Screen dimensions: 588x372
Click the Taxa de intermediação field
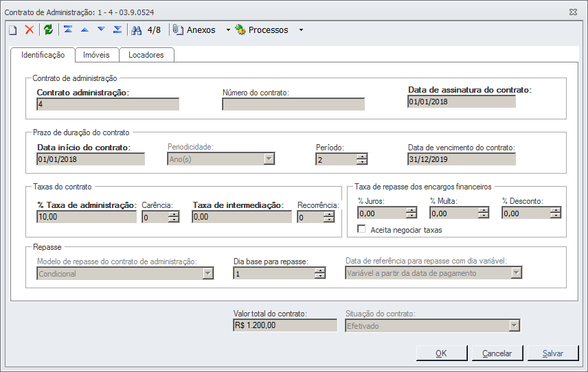(242, 216)
